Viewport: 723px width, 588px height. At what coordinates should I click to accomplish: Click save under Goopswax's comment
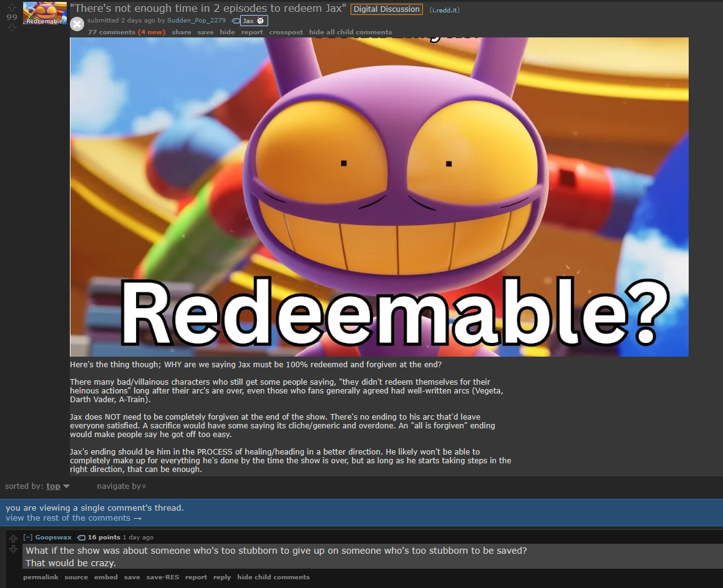point(132,577)
